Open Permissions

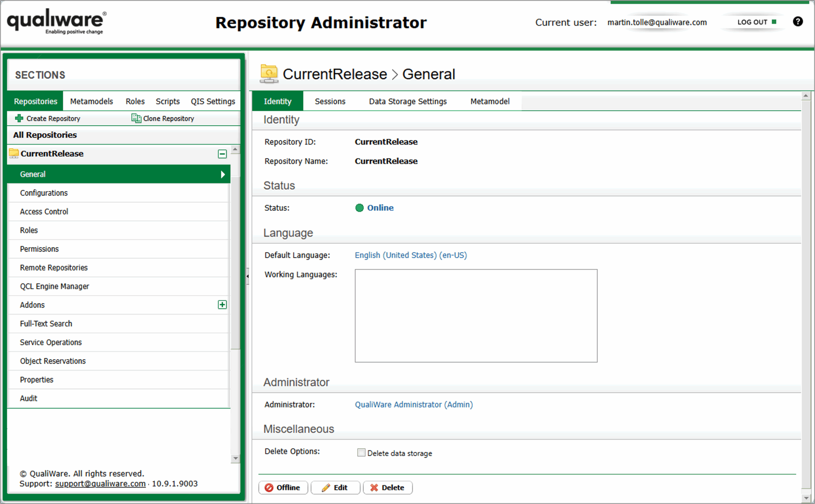click(x=119, y=249)
